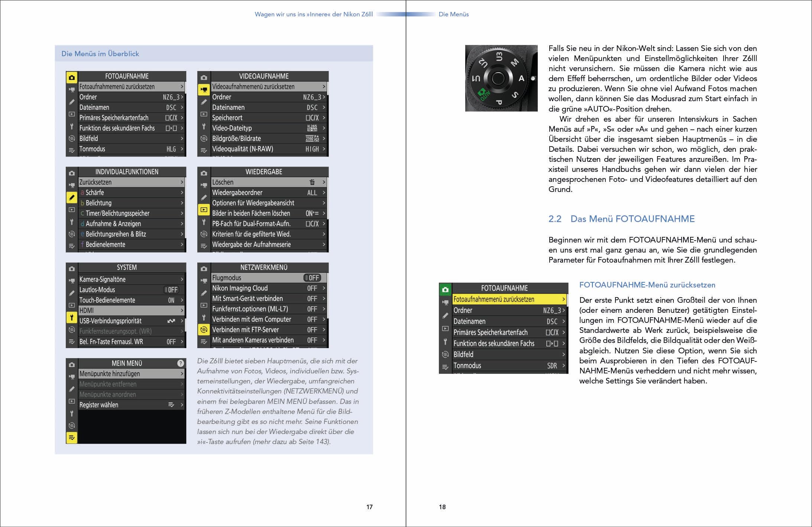The image size is (812, 527).
Task: Toggle Nikon Imaging Cloud OFF setting
Action: click(x=312, y=288)
